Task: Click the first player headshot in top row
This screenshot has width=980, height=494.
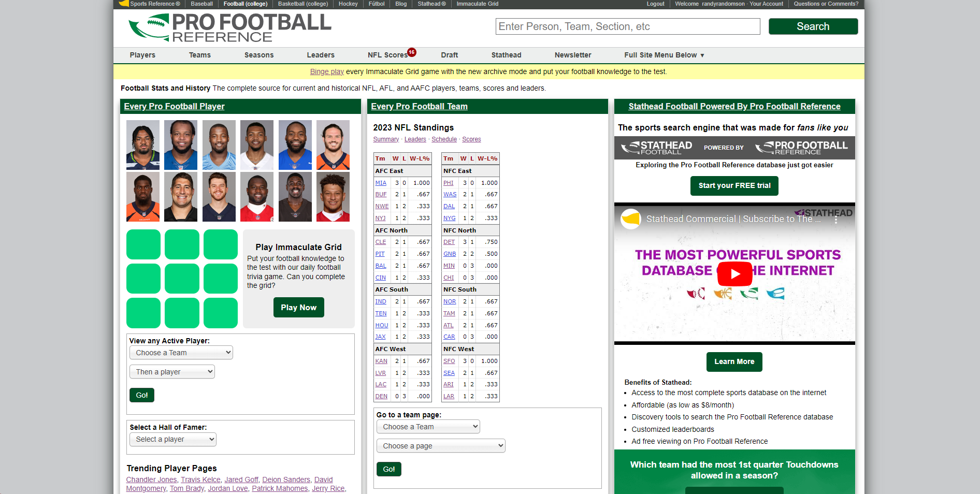Action: (x=143, y=145)
